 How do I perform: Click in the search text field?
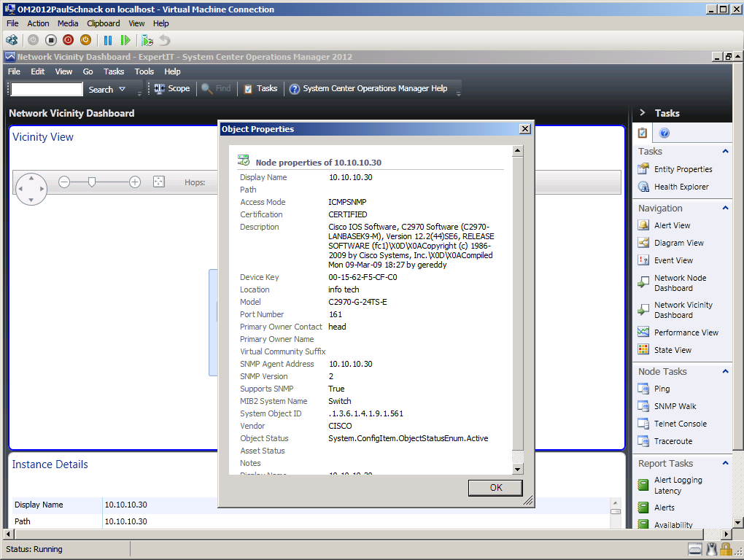pyautogui.click(x=47, y=89)
